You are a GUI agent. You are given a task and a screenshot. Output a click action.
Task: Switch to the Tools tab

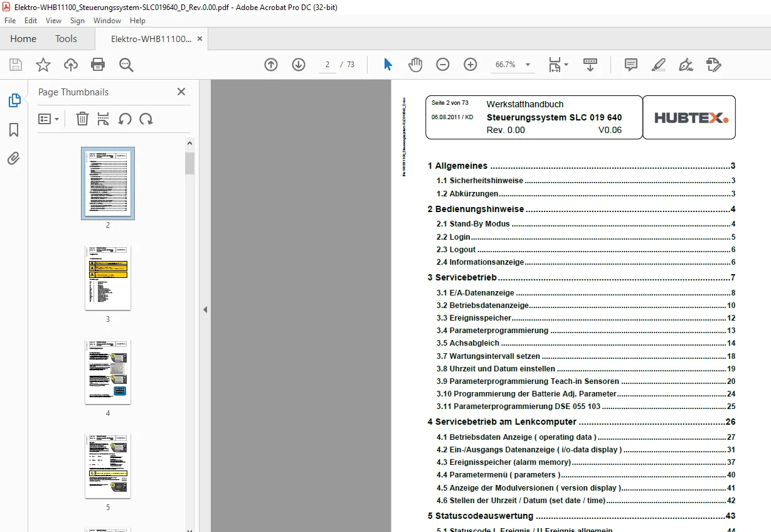[66, 38]
